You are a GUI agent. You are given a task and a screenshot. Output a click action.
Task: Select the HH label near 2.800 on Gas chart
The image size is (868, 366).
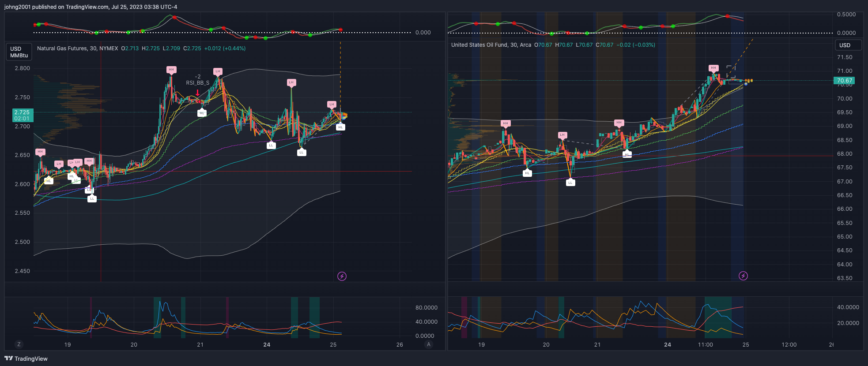(171, 70)
